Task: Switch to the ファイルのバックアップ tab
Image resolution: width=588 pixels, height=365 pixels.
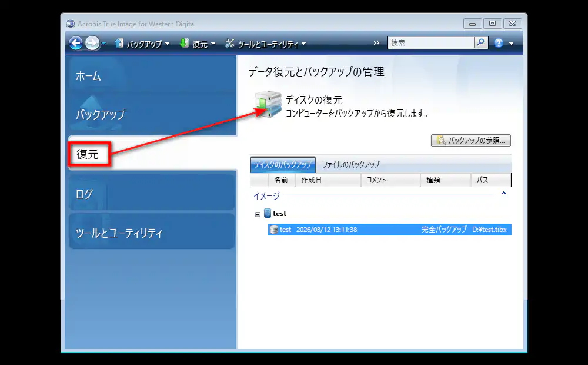Action: pyautogui.click(x=351, y=164)
